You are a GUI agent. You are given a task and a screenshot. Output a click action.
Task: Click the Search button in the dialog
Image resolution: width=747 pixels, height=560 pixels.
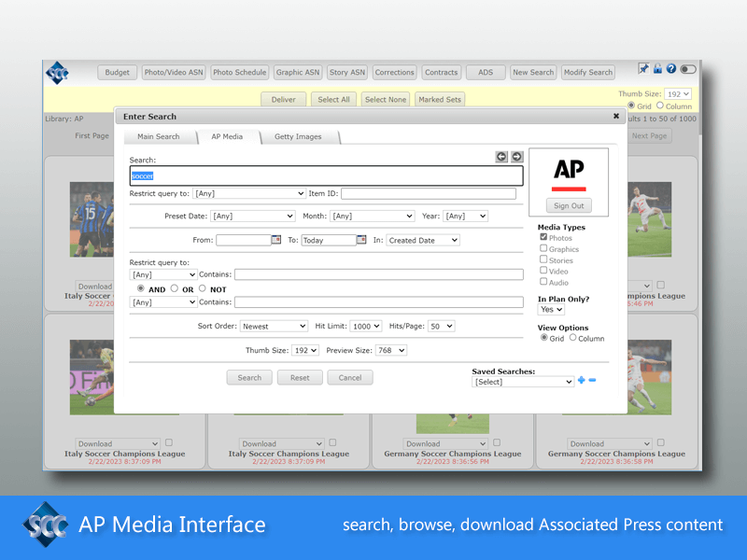tap(249, 378)
